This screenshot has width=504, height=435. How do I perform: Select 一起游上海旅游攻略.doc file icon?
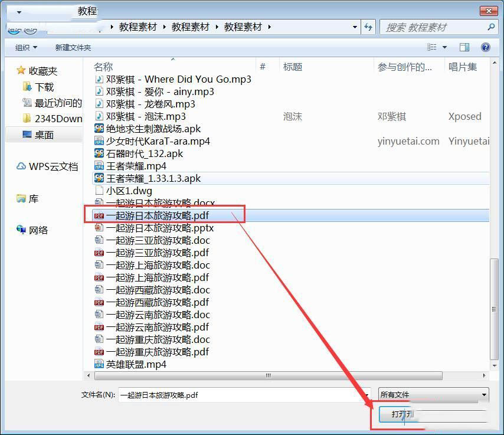tap(99, 265)
